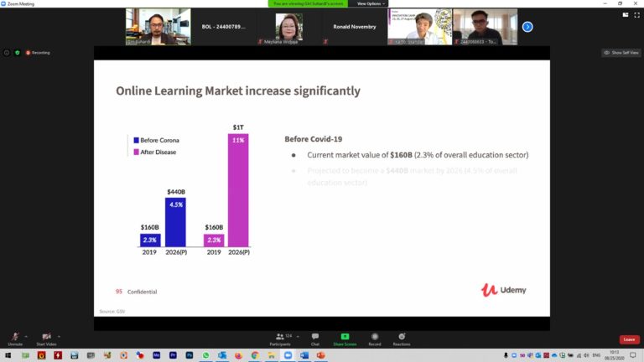Viewport: 644px width, 362px height.
Task: Click the Start Video camera icon
Action: pos(46,337)
